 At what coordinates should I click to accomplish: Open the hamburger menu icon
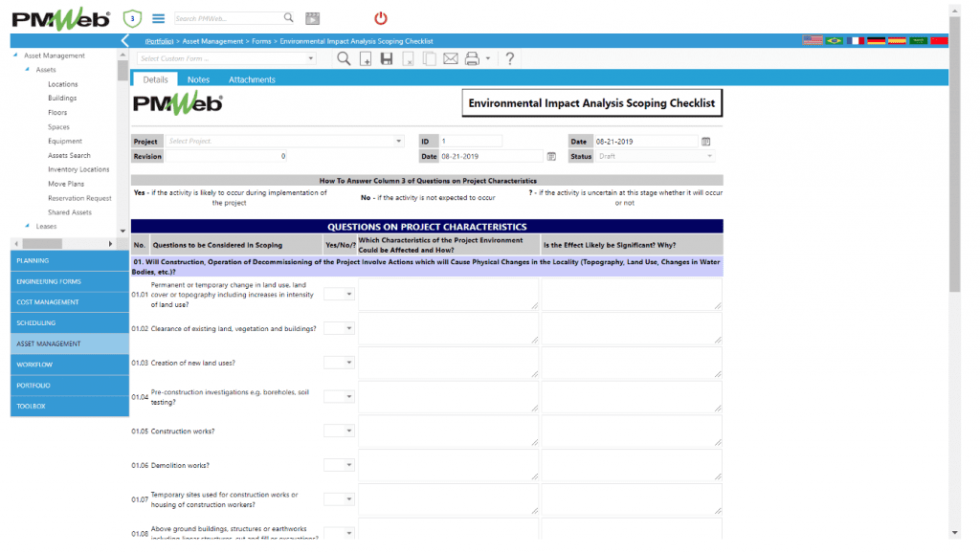(x=159, y=19)
